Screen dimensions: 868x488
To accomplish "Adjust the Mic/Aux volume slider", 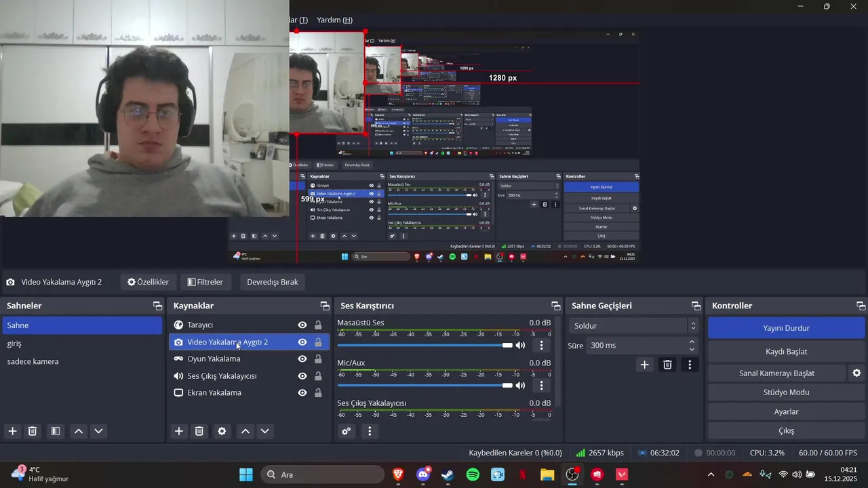I will (425, 386).
